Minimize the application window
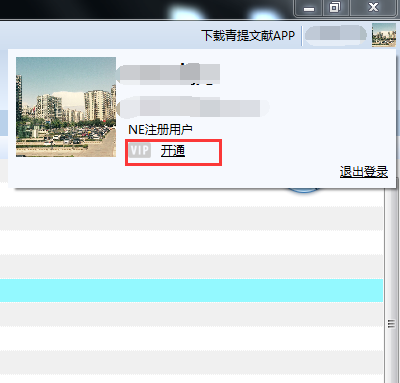Screen dimensions: 400x383 coord(308,8)
